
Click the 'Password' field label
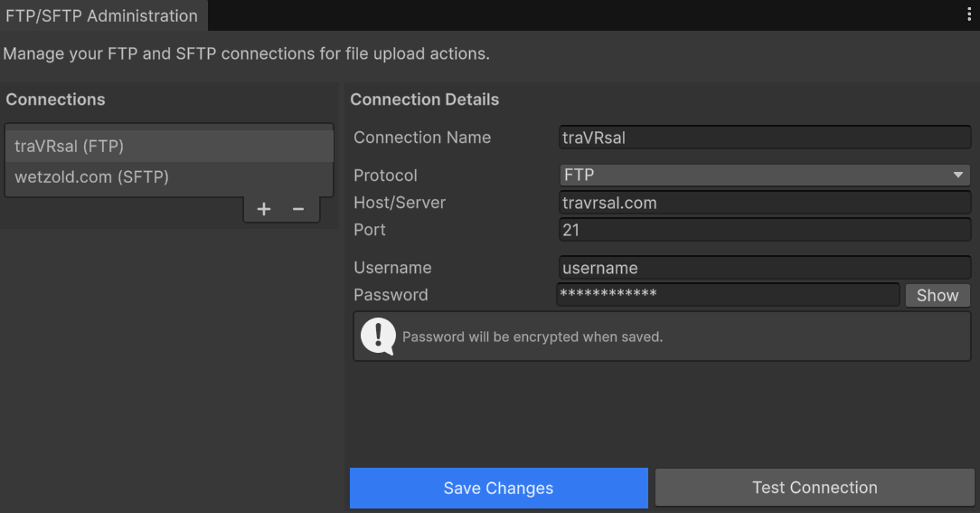coord(391,295)
